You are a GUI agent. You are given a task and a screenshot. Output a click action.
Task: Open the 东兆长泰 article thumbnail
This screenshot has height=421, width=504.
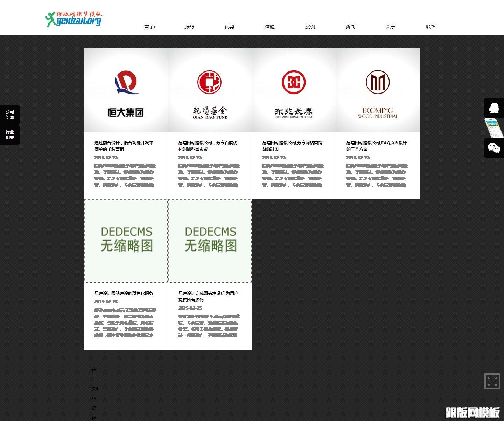tap(294, 90)
